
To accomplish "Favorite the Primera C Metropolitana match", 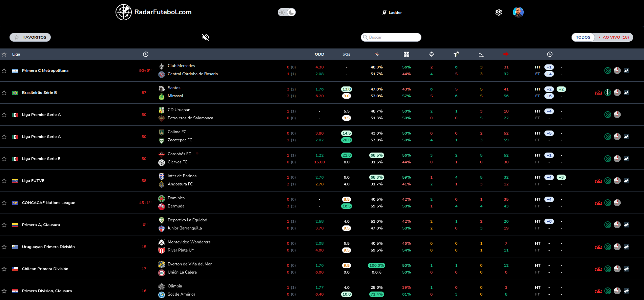I will [x=4, y=71].
